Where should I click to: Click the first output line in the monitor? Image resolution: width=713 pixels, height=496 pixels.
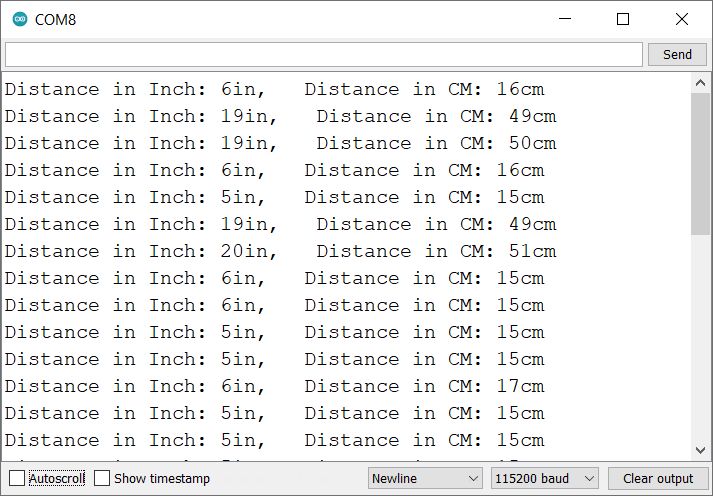pyautogui.click(x=275, y=89)
